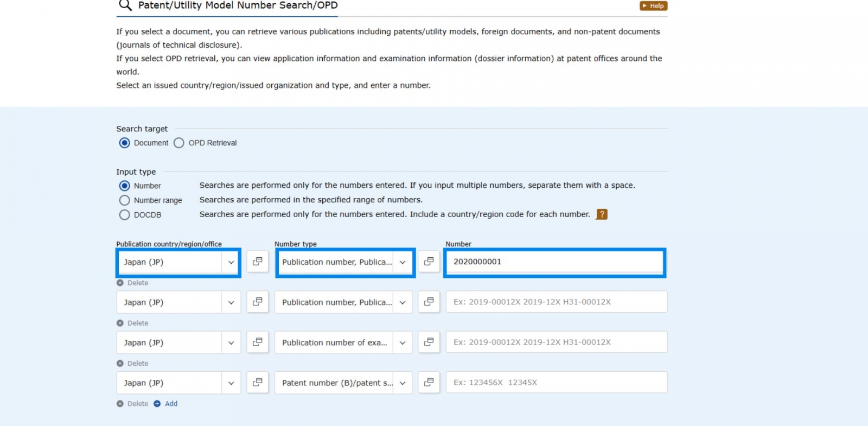The width and height of the screenshot is (868, 426).
Task: Click popup icon next to second country dropdown
Action: tap(258, 302)
